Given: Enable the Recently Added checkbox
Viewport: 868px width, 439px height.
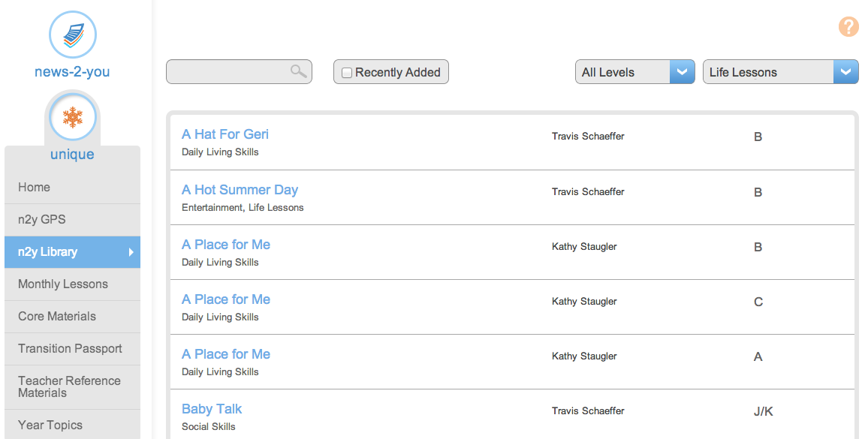Looking at the screenshot, I should click(x=347, y=73).
